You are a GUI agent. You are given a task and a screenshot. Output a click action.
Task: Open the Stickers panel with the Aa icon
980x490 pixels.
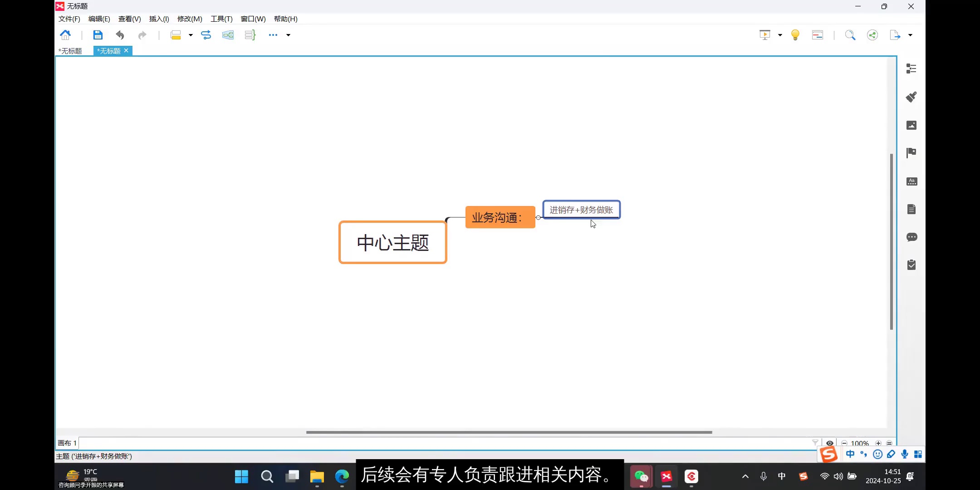[x=911, y=181]
